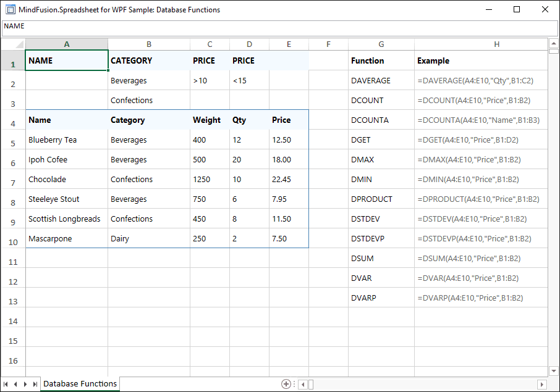Image resolution: width=560 pixels, height=392 pixels.
Task: Select row 1 header
Action: coord(13,60)
